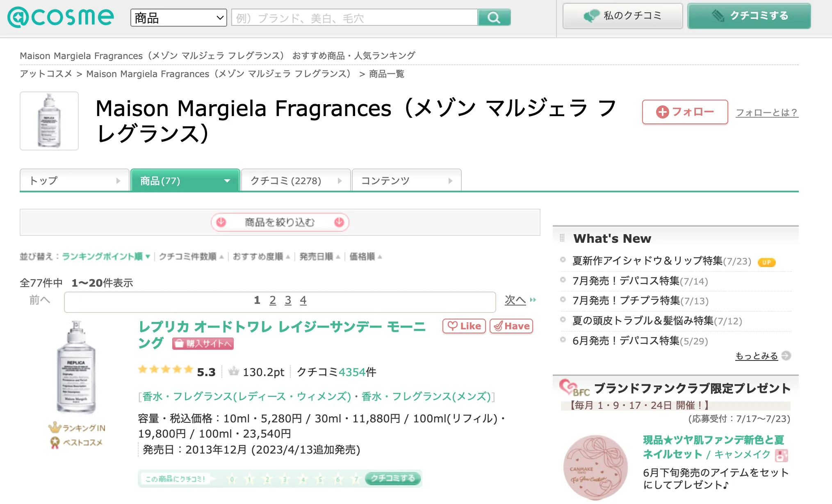Click the plus icon on フォロー button
This screenshot has width=832, height=504.
point(663,112)
